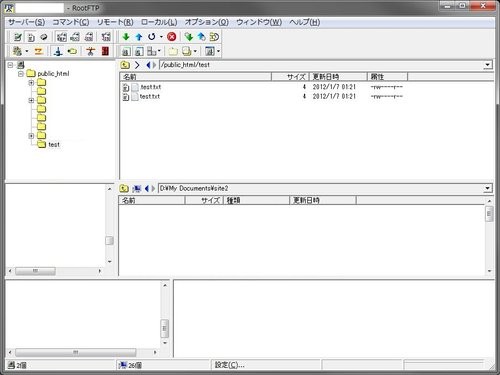
Task: Open the dropdown arrow beside the refresh icon
Action: tap(161, 37)
